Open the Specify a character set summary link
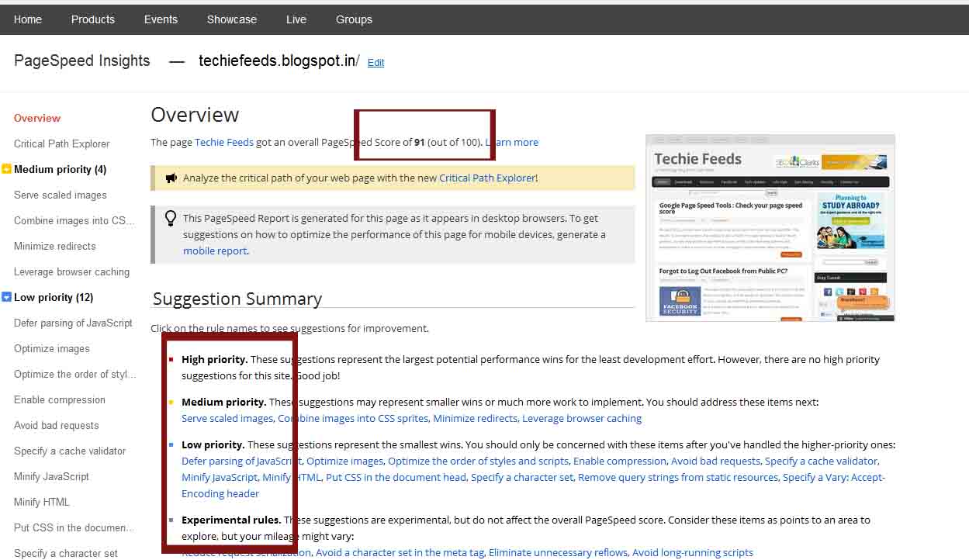 click(522, 477)
